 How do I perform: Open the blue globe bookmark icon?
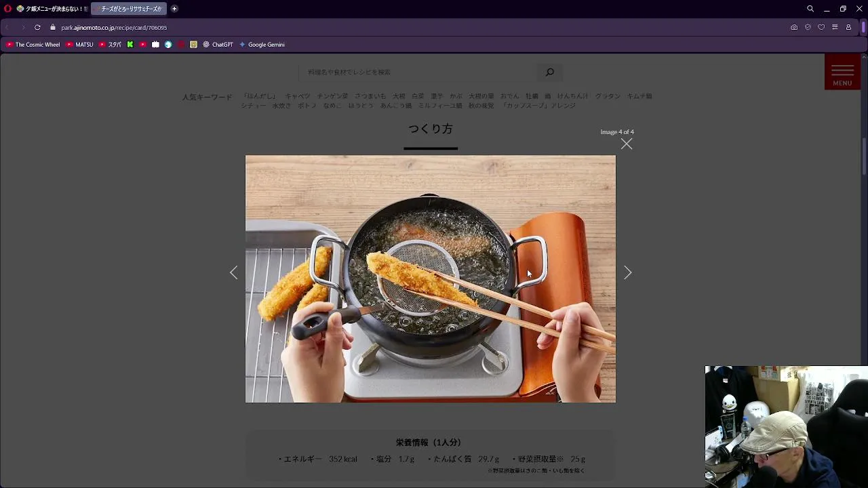click(x=168, y=45)
